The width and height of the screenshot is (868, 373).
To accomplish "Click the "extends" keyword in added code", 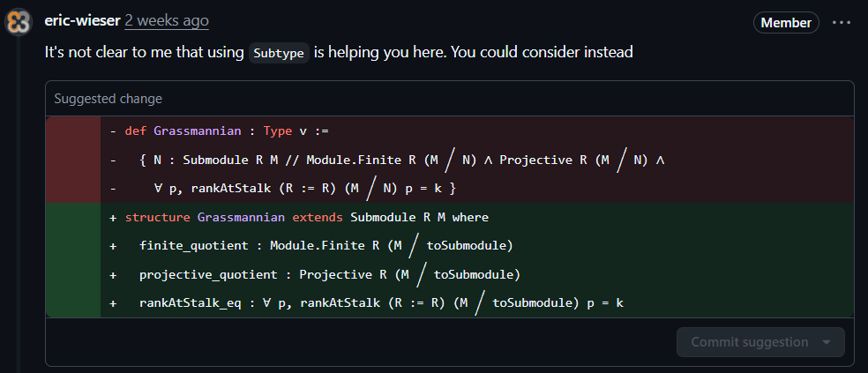I will pyautogui.click(x=318, y=217).
